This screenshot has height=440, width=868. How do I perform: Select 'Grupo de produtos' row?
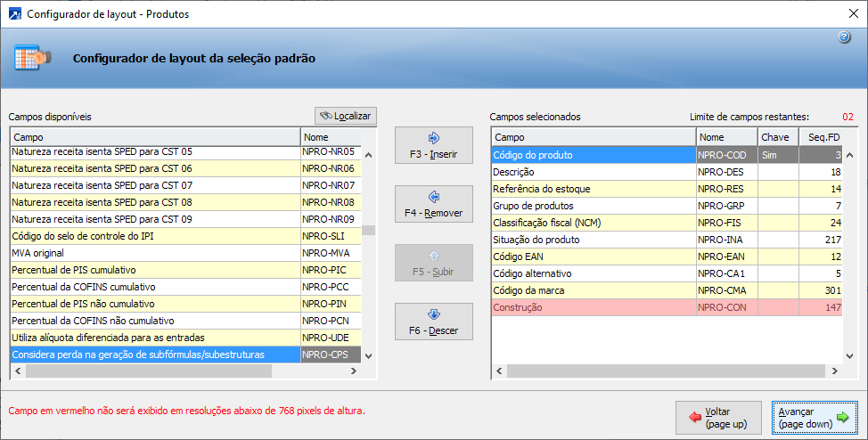(x=667, y=206)
